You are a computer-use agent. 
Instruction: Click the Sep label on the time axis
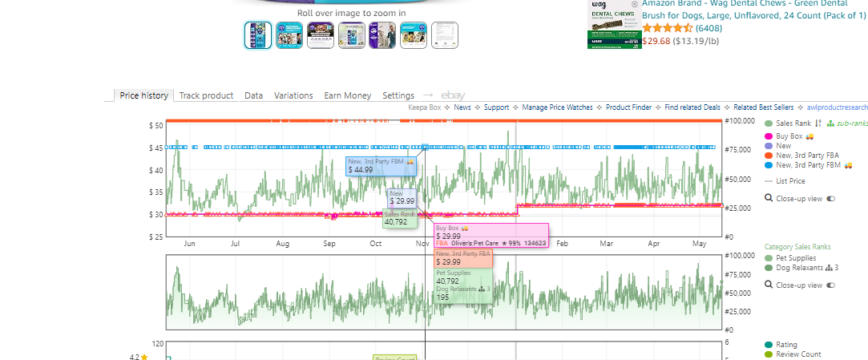coord(329,244)
